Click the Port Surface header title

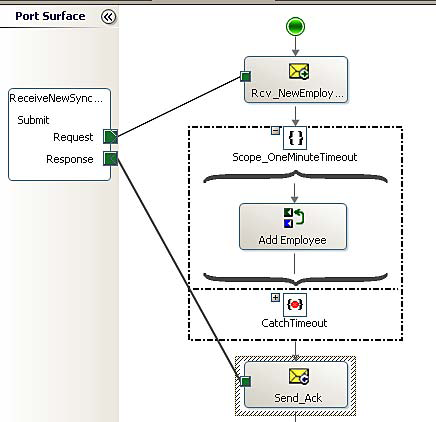coord(50,16)
